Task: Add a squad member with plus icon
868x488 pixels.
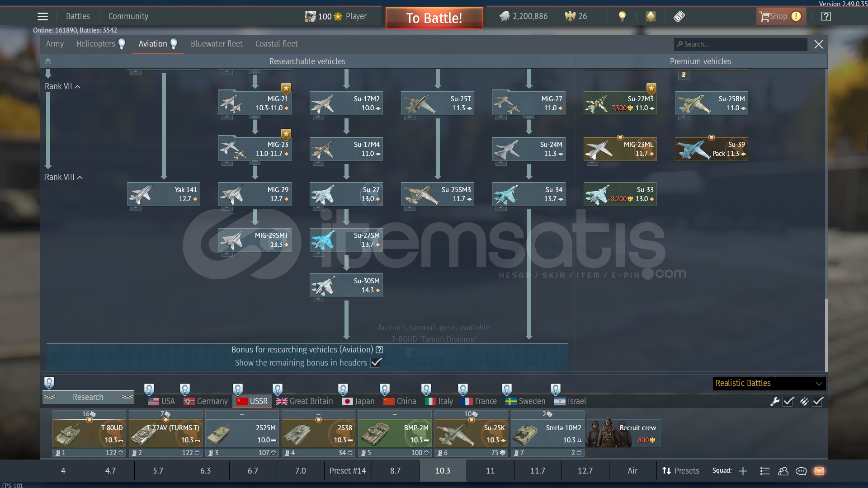Action: 743,471
